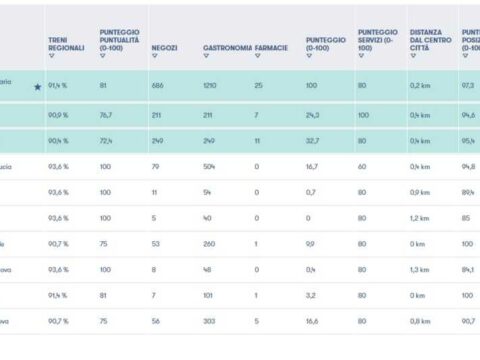Click the 504 gastronomia cell
480x360 pixels.
209,167
